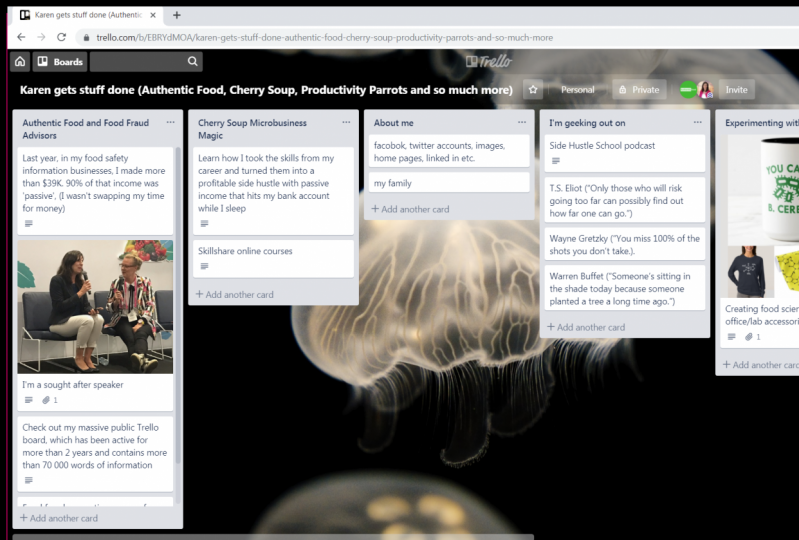Click the trello.com URL in address bar
Viewport: 799px width, 540px height.
[x=325, y=37]
